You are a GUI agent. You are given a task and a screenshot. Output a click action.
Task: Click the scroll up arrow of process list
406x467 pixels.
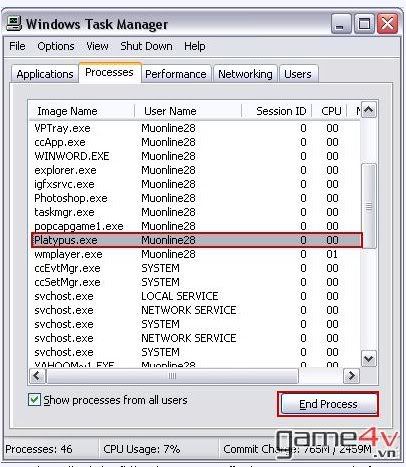(369, 110)
